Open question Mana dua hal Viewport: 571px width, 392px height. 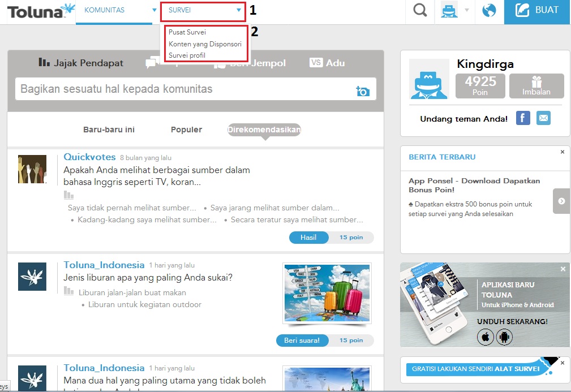point(165,380)
